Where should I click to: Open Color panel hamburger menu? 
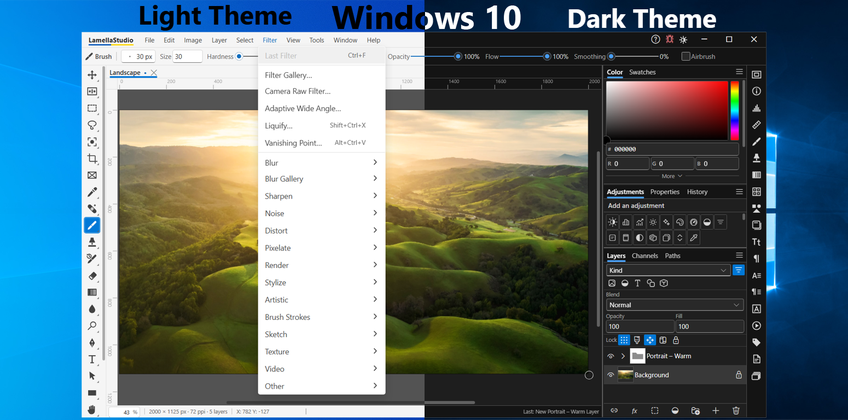pyautogui.click(x=739, y=72)
